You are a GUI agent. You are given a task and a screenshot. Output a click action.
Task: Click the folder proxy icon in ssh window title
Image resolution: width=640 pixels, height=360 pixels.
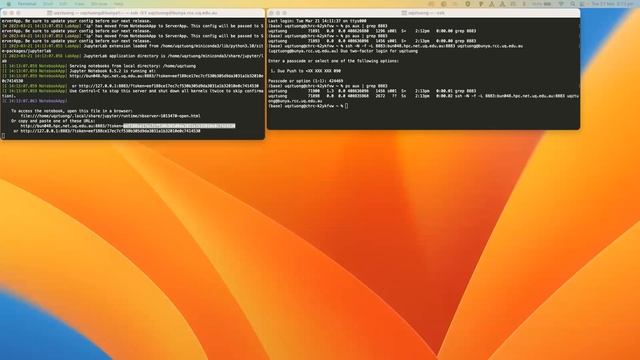tap(49, 13)
